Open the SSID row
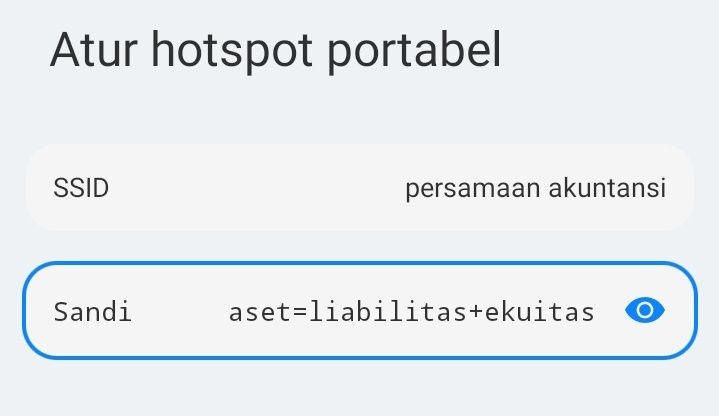719x416 pixels. (359, 188)
